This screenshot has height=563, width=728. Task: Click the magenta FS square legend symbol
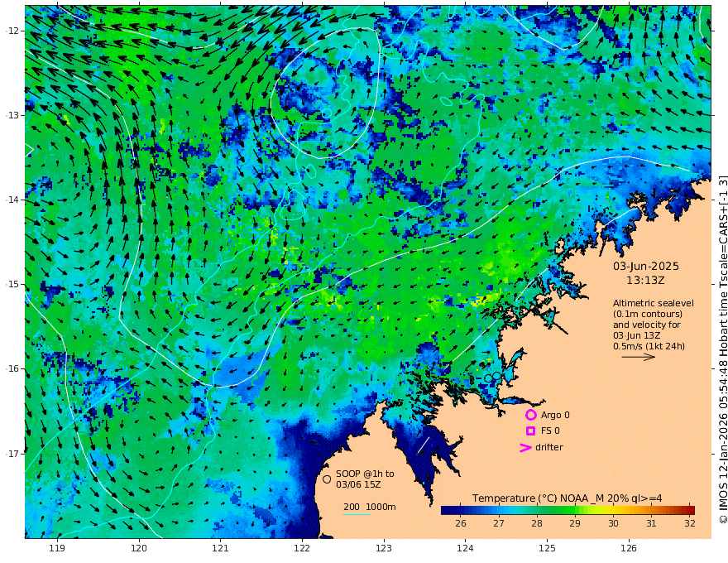tap(530, 431)
